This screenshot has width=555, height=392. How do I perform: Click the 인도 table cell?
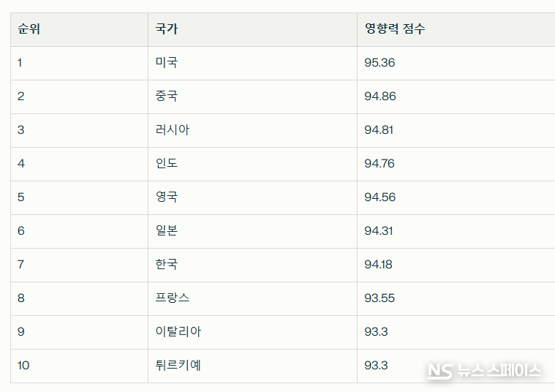167,164
